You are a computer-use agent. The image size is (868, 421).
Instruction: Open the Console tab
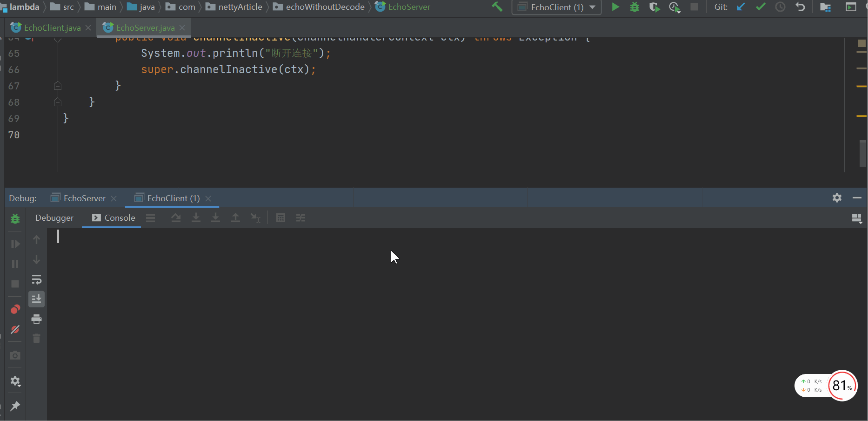coord(114,218)
